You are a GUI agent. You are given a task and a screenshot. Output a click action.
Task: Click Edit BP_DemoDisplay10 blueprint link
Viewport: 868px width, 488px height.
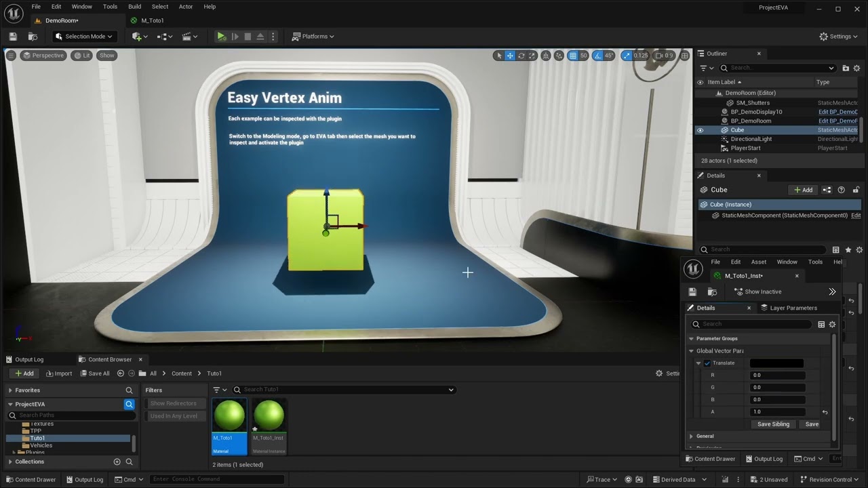tap(838, 112)
